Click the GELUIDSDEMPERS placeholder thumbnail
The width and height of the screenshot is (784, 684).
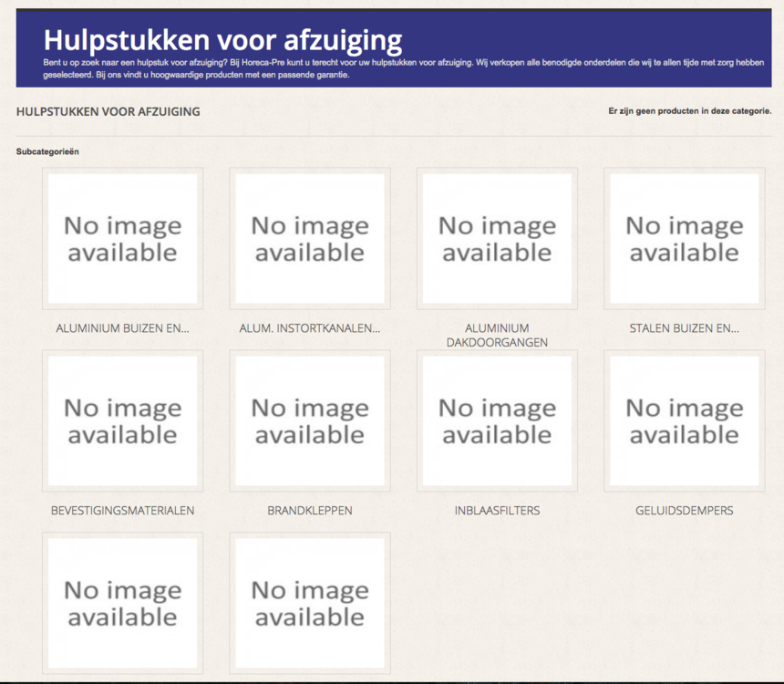[683, 420]
